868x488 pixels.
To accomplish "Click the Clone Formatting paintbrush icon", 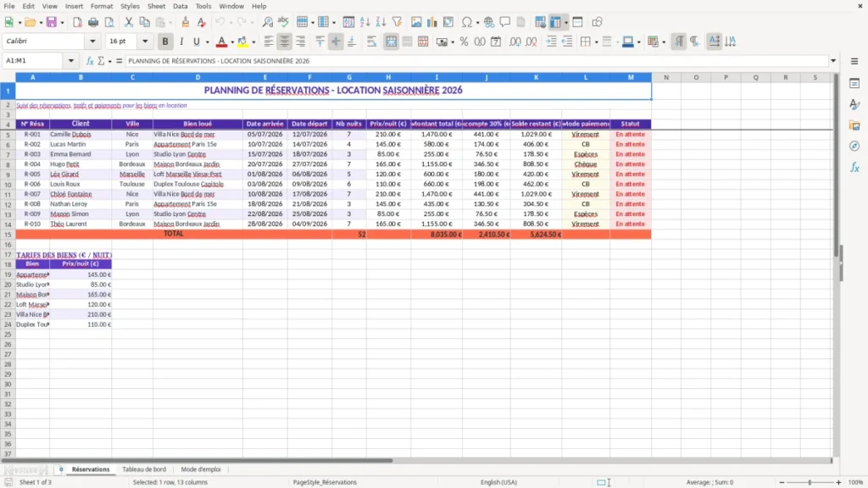I will pos(186,22).
